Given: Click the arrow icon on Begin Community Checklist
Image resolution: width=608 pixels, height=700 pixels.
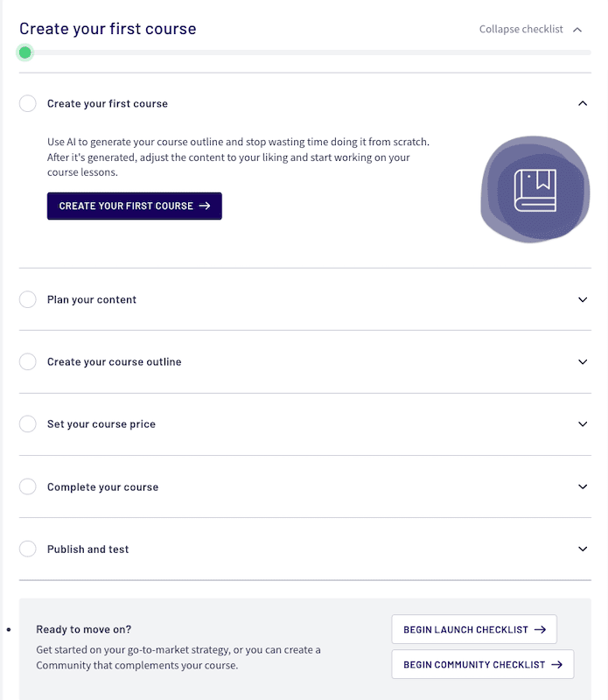Looking at the screenshot, I should pos(556,664).
